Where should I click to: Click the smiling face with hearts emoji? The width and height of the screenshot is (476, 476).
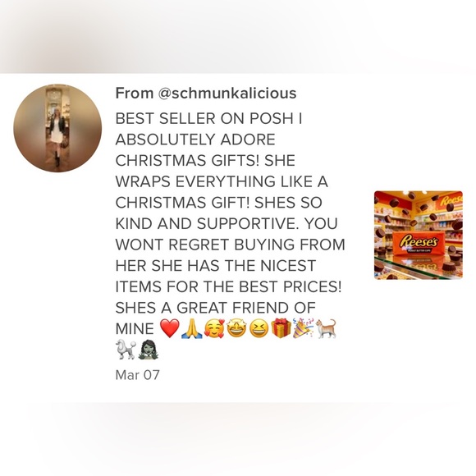click(x=214, y=328)
